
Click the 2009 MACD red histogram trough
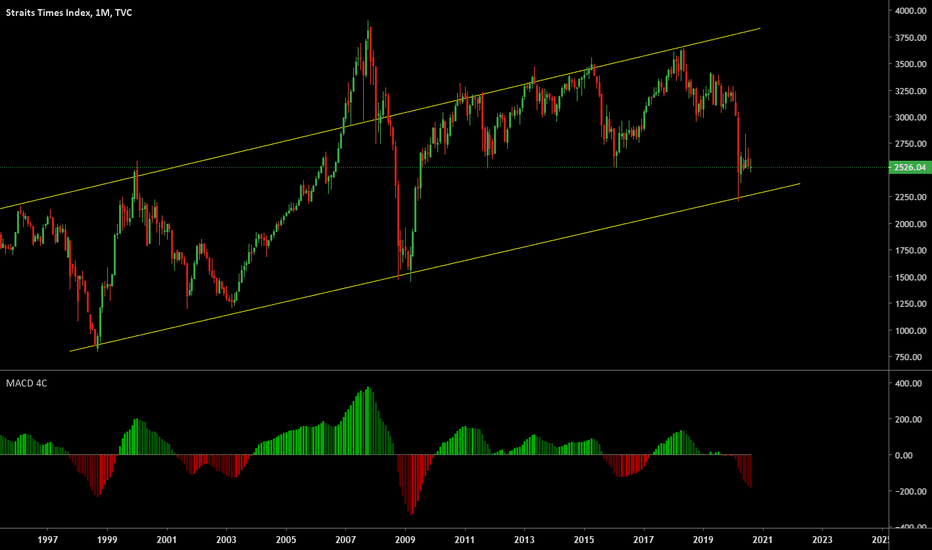click(411, 485)
